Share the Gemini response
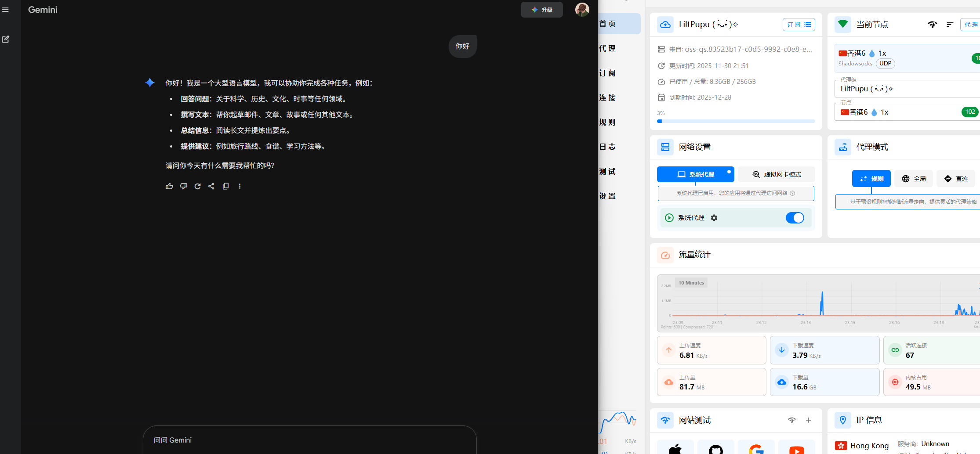The image size is (980, 454). coord(211,186)
